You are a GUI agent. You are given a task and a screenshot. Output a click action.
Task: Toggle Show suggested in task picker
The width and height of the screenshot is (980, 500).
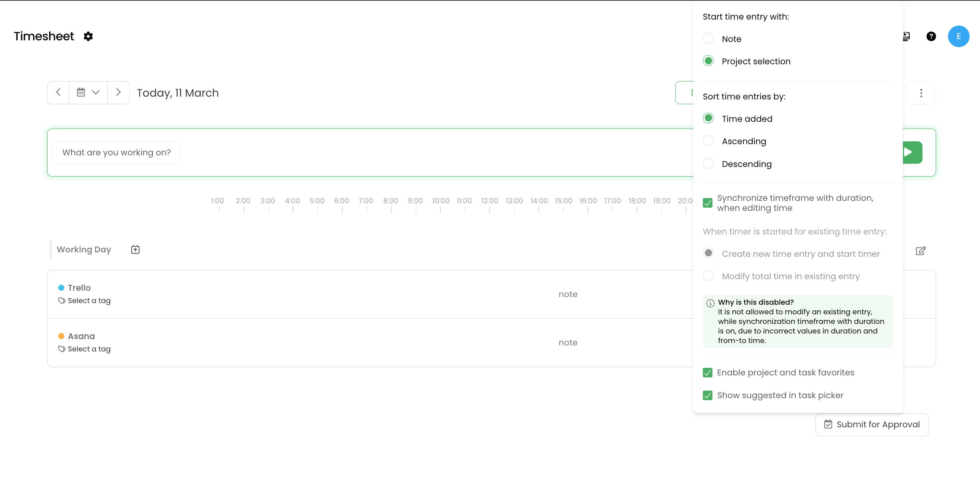click(x=708, y=395)
